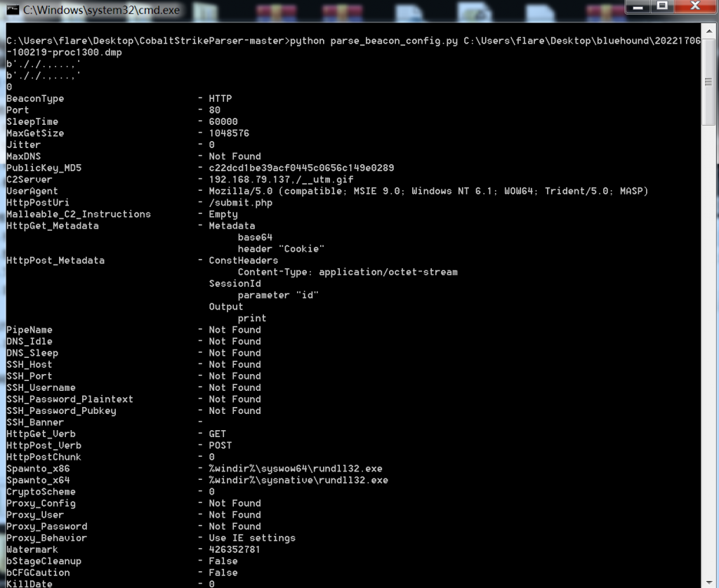Click the Watermark value 426352781
The height and width of the screenshot is (588, 719).
[235, 549]
